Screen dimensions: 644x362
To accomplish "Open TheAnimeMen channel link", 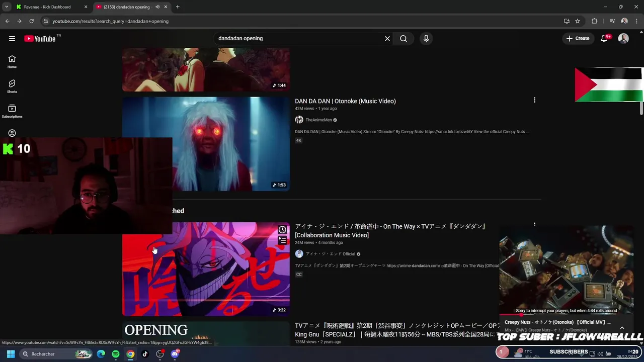I will click(x=318, y=120).
